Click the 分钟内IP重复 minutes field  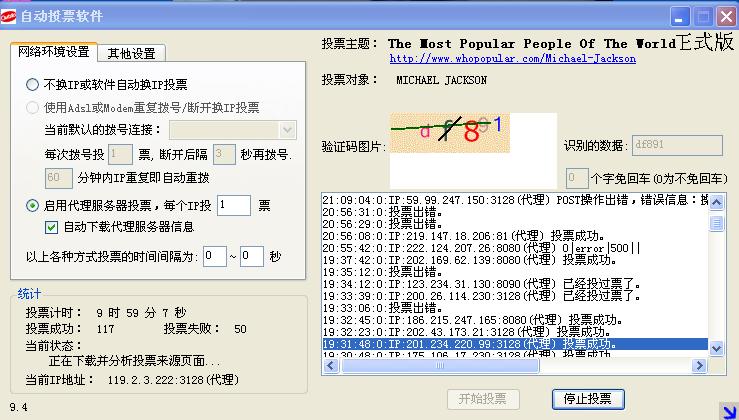58,178
